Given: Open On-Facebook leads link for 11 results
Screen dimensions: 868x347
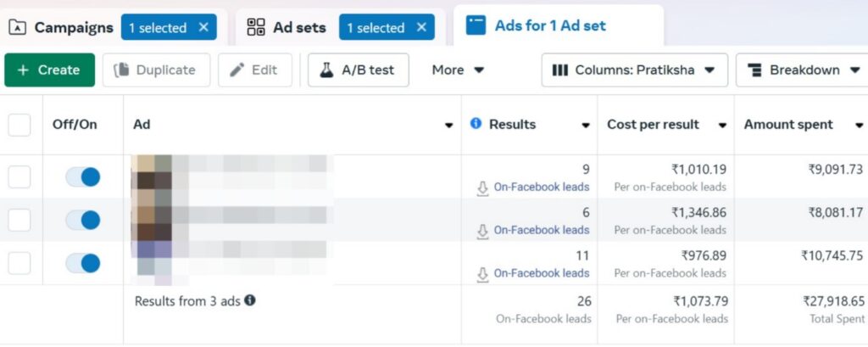Looking at the screenshot, I should pyautogui.click(x=542, y=273).
